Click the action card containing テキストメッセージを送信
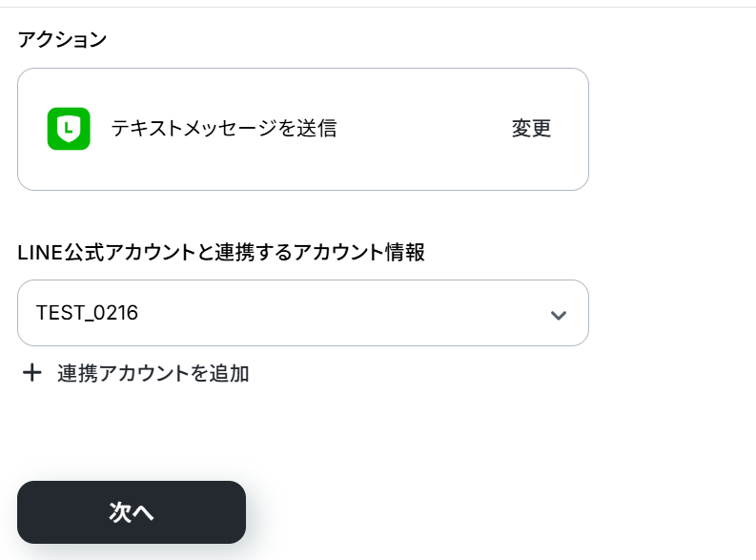Screen dimensions: 756x560 coord(303,130)
